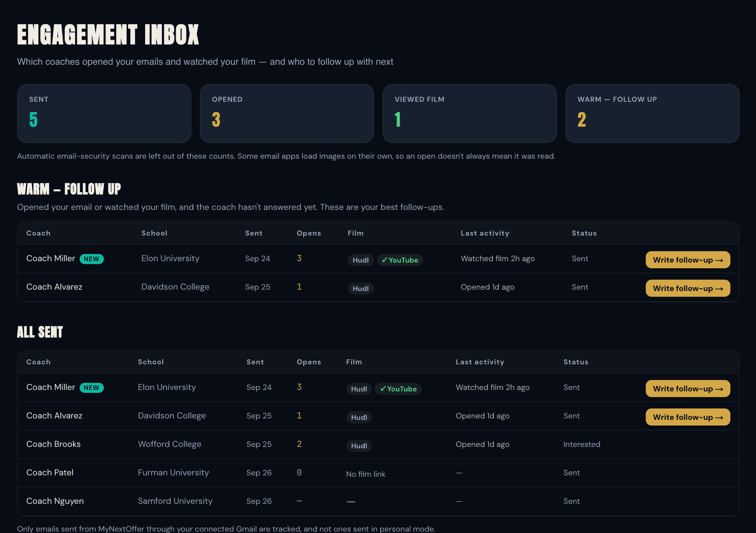Click 'No film link' for Coach Patel
This screenshot has width=756, height=533.
coord(366,474)
